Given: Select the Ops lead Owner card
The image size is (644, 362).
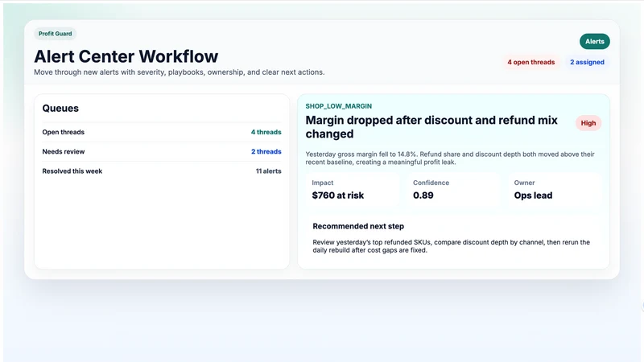Looking at the screenshot, I should [555, 190].
